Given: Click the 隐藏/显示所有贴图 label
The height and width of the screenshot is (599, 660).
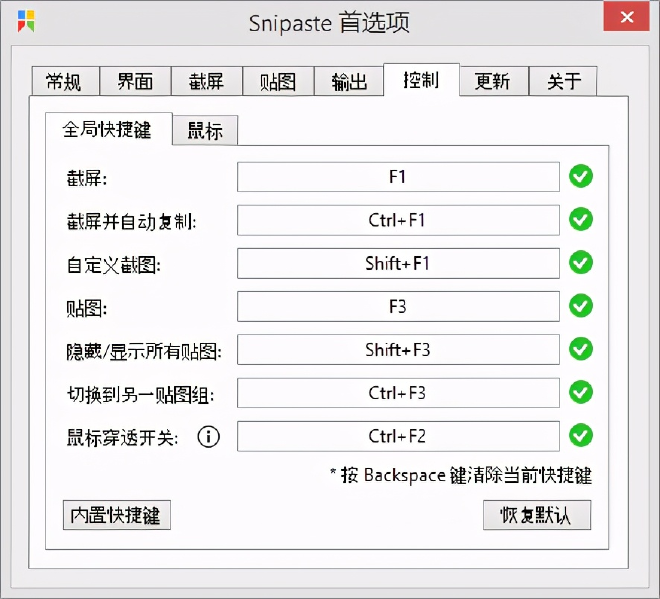Looking at the screenshot, I should coord(144,351).
